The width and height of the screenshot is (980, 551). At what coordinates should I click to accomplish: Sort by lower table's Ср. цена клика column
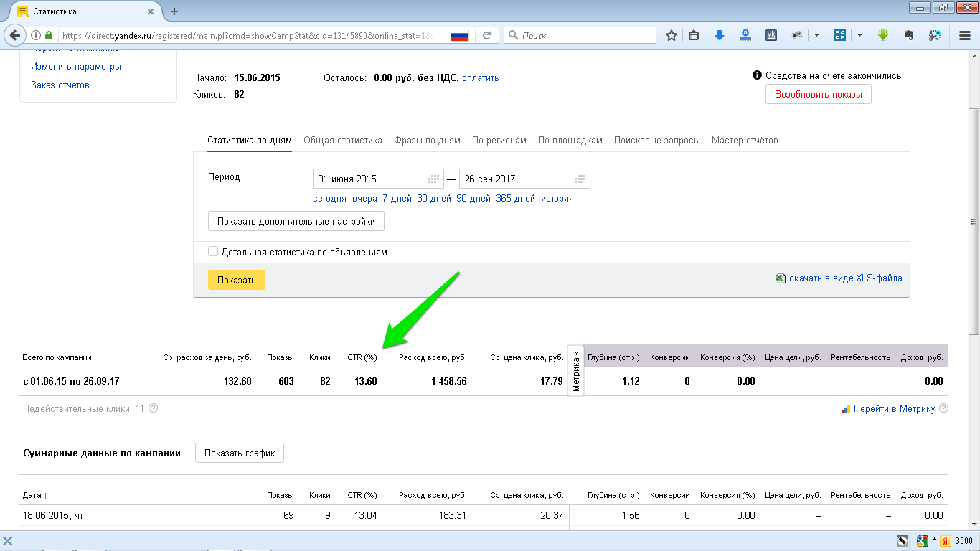[527, 495]
